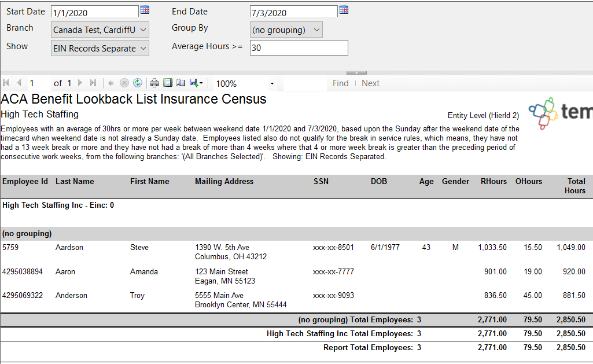593x364 pixels.
Task: Click Report Total Employees: 3 row
Action: pyautogui.click(x=296, y=347)
